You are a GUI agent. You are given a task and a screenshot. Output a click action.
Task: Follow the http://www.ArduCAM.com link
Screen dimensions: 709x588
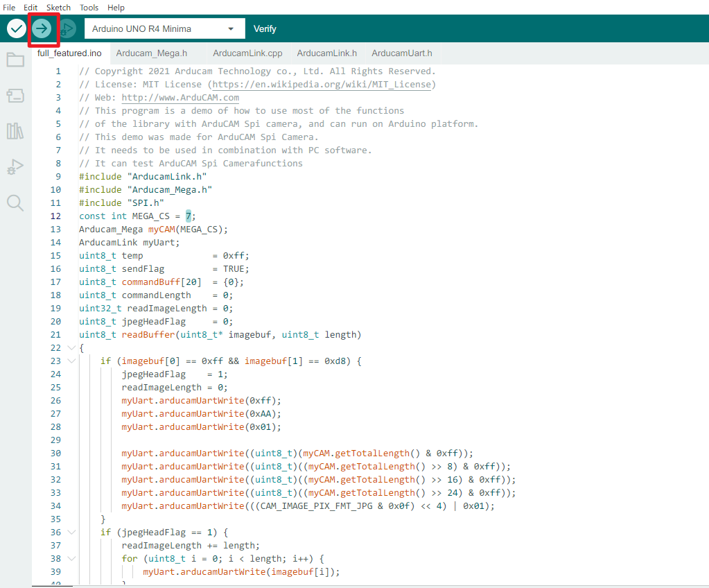(180, 98)
